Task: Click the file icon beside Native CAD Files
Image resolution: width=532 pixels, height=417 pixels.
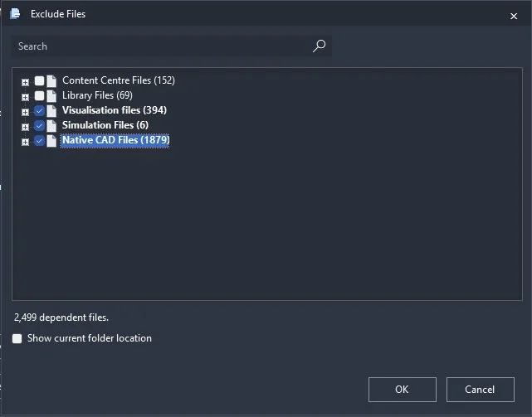Action: (51, 141)
